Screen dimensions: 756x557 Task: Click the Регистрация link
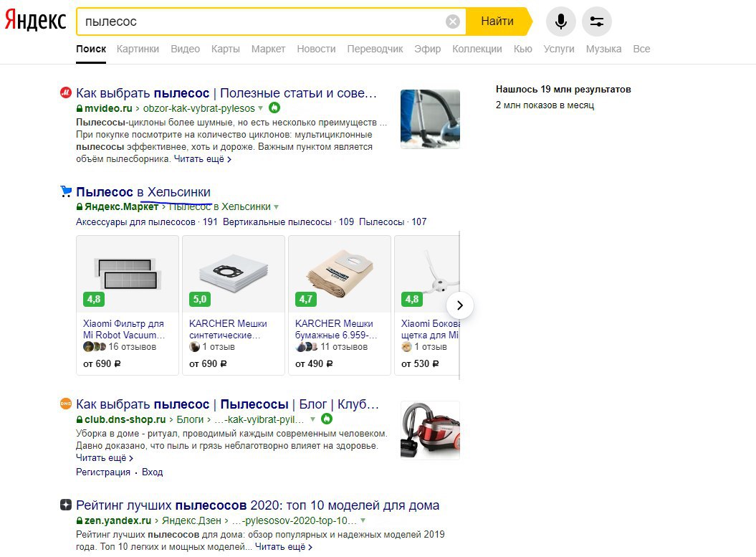(x=102, y=472)
